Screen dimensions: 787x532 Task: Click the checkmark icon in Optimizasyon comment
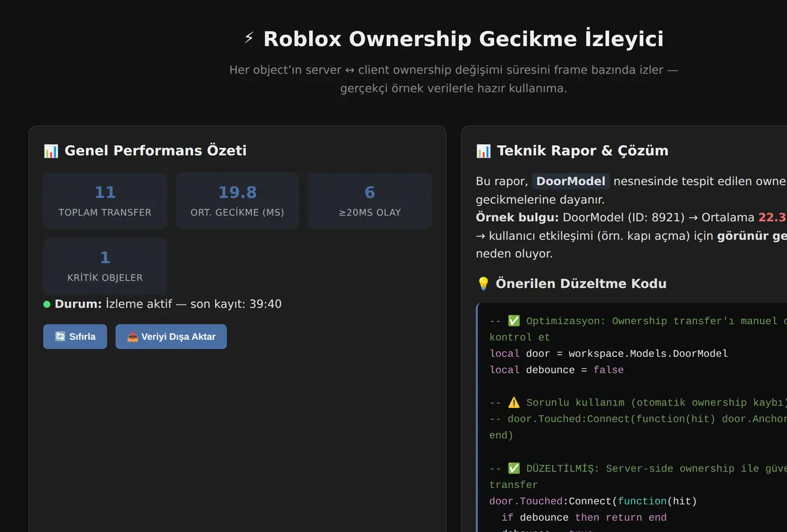[x=514, y=321]
